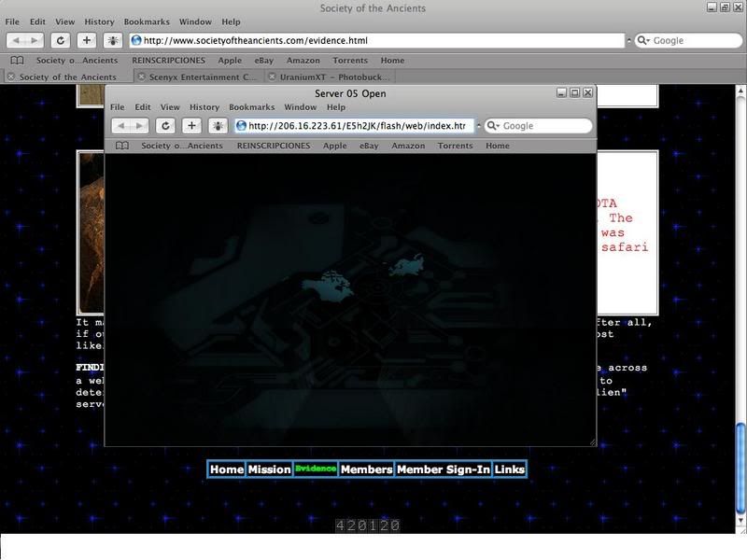Image resolution: width=747 pixels, height=560 pixels.
Task: Open bookmarks book icon in main window
Action: coord(17,61)
